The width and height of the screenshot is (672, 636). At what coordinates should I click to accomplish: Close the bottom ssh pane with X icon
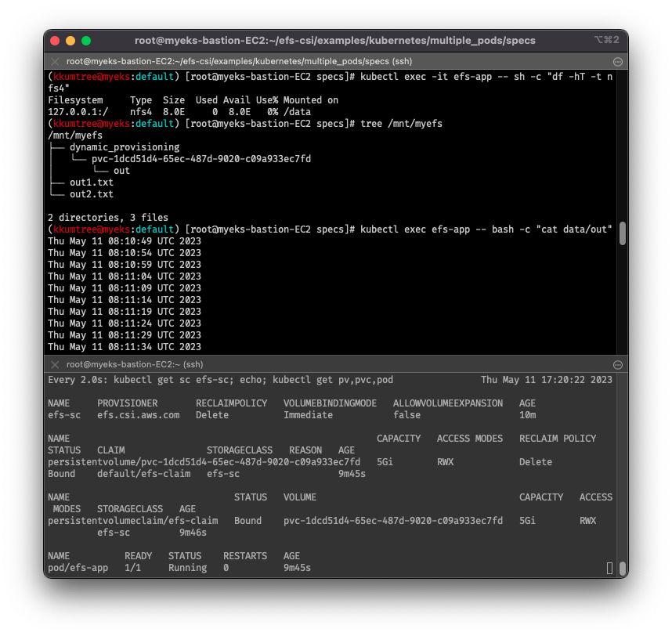[54, 365]
